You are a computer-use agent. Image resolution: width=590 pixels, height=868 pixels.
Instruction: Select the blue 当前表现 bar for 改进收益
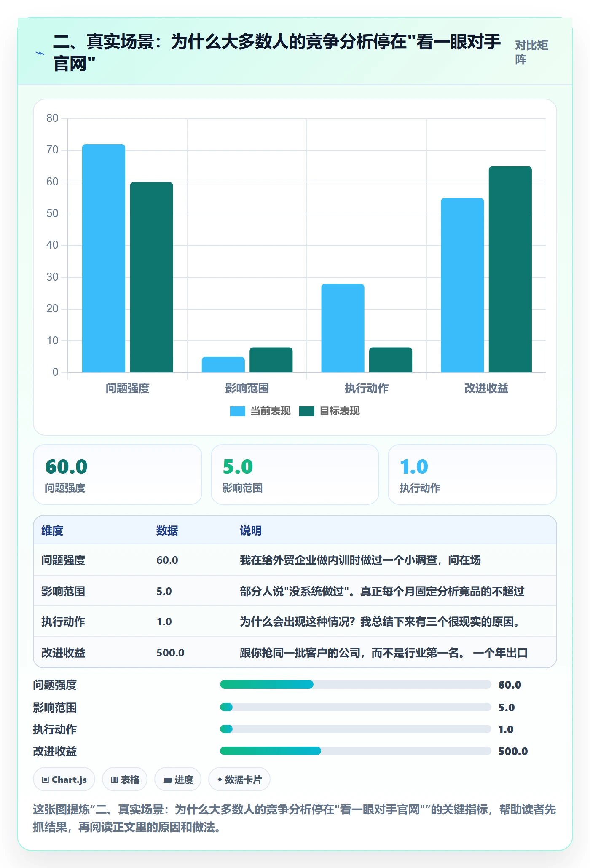(462, 285)
